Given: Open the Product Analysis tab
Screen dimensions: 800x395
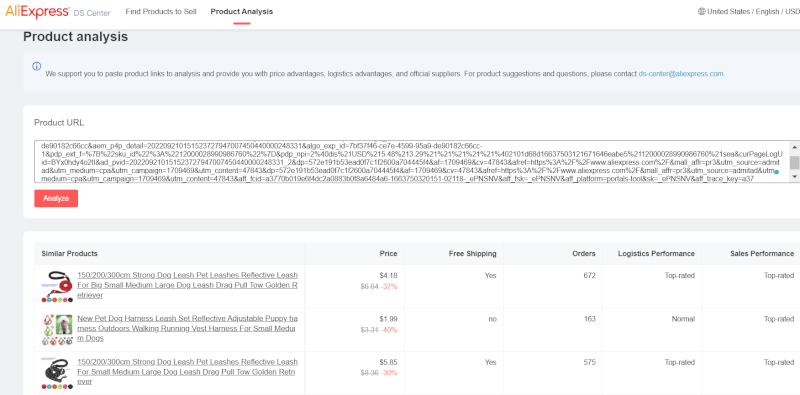Looking at the screenshot, I should click(242, 11).
